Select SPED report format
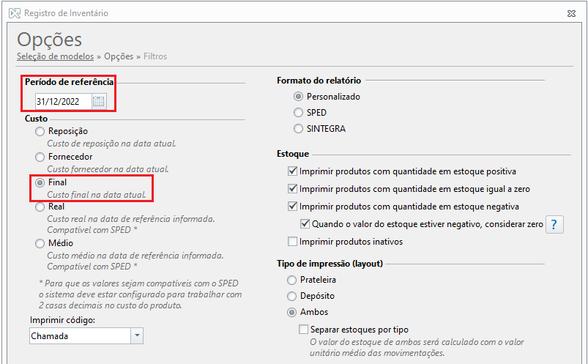Screen dimensions: 588x364 tap(298, 113)
